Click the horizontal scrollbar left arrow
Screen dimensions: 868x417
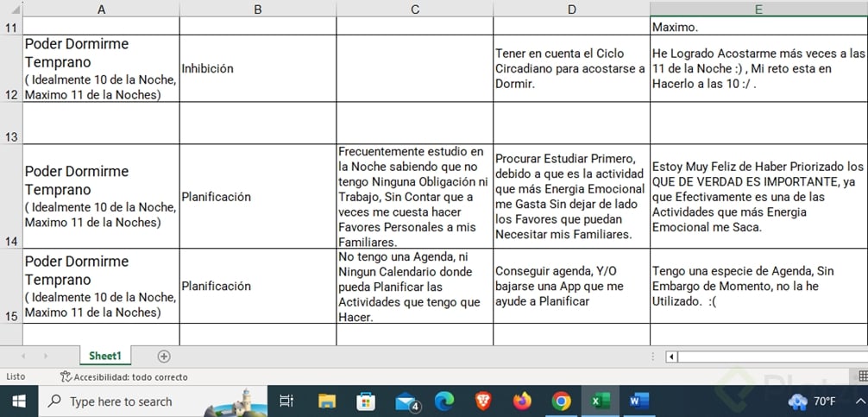tap(671, 357)
